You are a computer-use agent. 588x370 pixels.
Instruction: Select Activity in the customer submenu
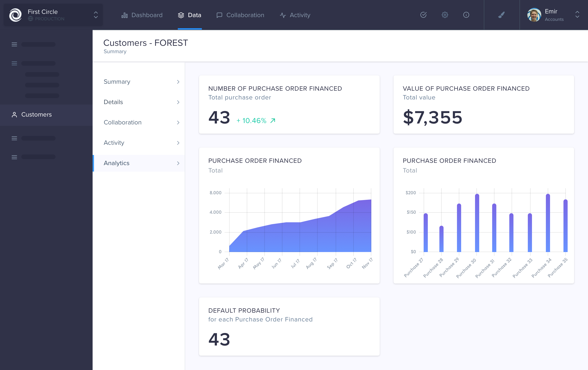(114, 143)
